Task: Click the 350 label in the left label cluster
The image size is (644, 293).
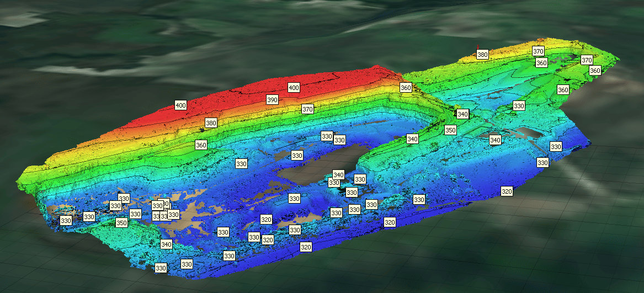Action: point(121,223)
